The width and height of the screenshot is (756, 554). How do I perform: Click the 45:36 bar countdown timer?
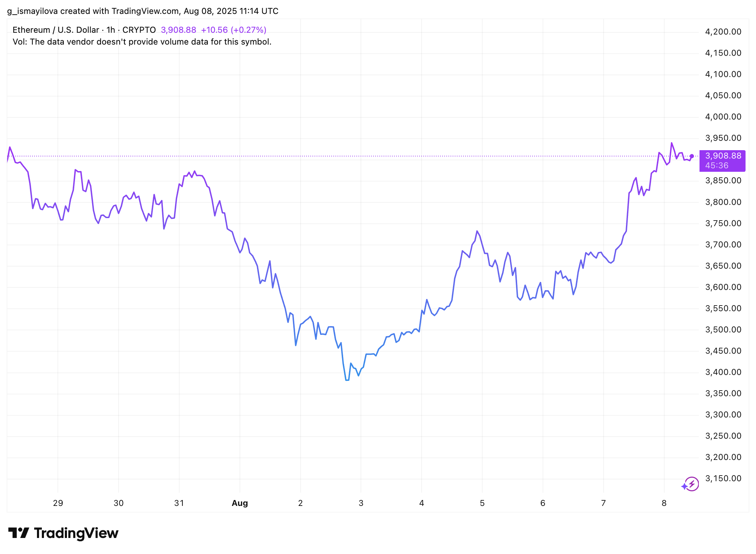[717, 166]
